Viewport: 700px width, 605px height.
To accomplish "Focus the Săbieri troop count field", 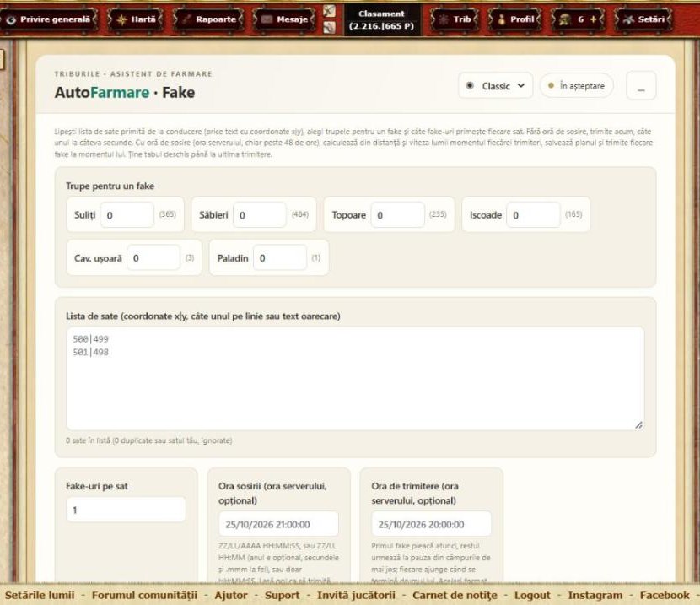I will coord(260,215).
